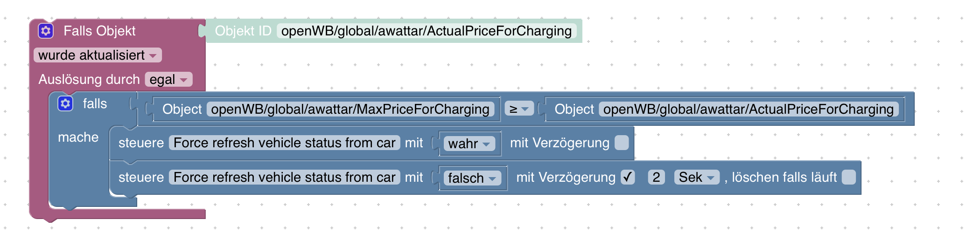Edit the delay value field showing 2
Image resolution: width=980 pixels, height=247 pixels.
click(656, 177)
